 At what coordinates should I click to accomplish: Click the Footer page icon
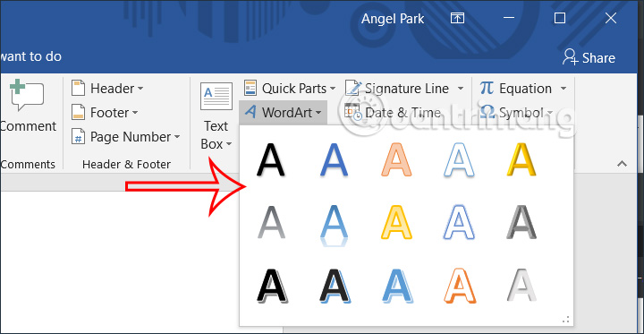coord(78,112)
